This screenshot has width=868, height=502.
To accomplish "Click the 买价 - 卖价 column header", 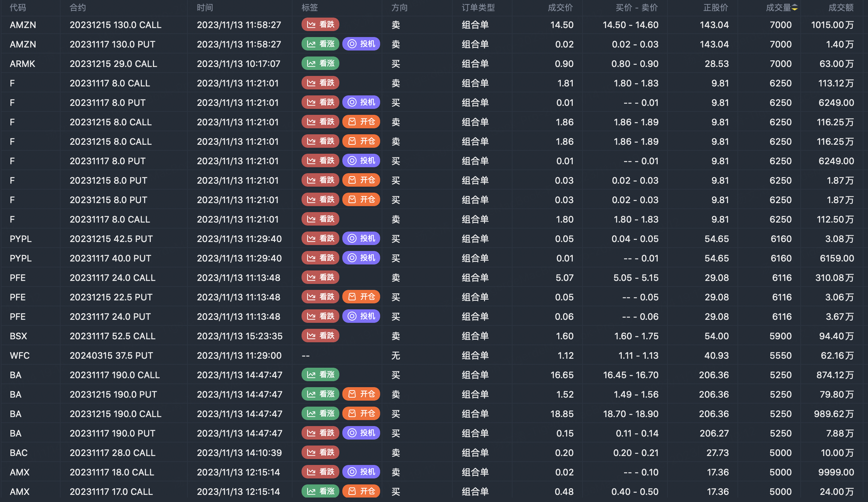I will click(x=637, y=7).
